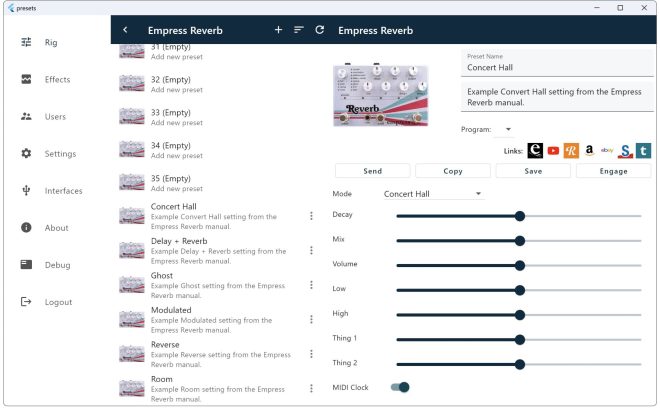660x409 pixels.
Task: Click the Logout icon in sidebar
Action: [26, 302]
